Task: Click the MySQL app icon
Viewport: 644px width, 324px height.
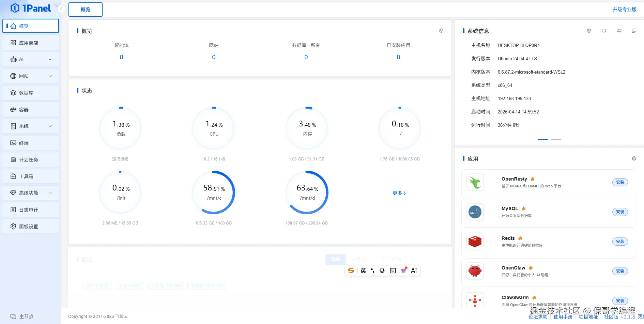Action: click(x=475, y=212)
